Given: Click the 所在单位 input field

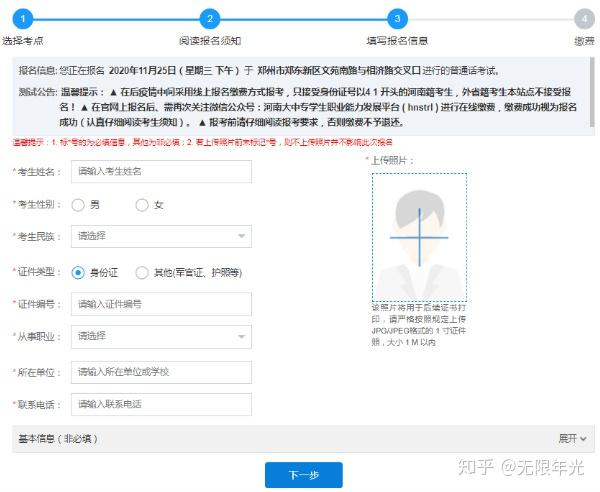Looking at the screenshot, I should [x=161, y=372].
